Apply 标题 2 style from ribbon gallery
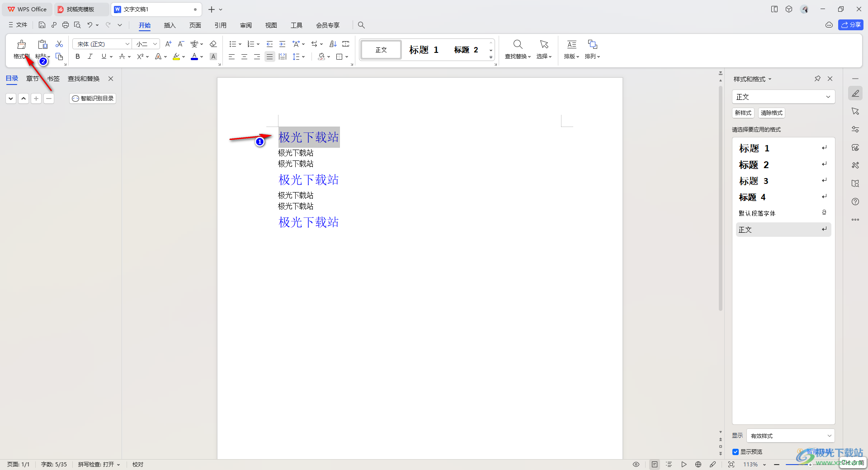 (x=466, y=50)
